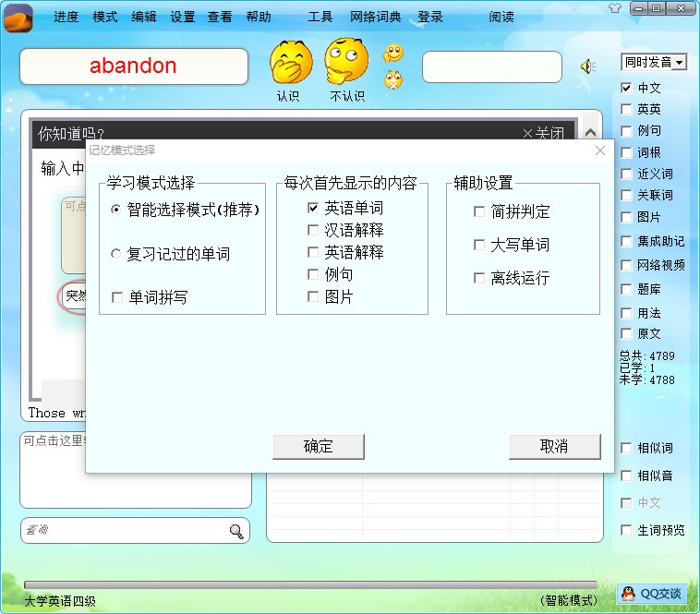Click ×关闭 on the 你知道吗 banner
This screenshot has width=700, height=614.
coord(543,133)
